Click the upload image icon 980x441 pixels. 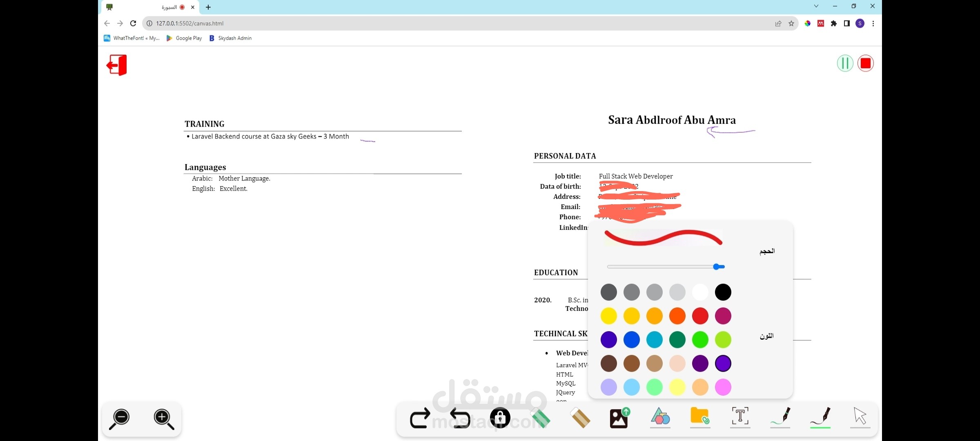tap(619, 417)
